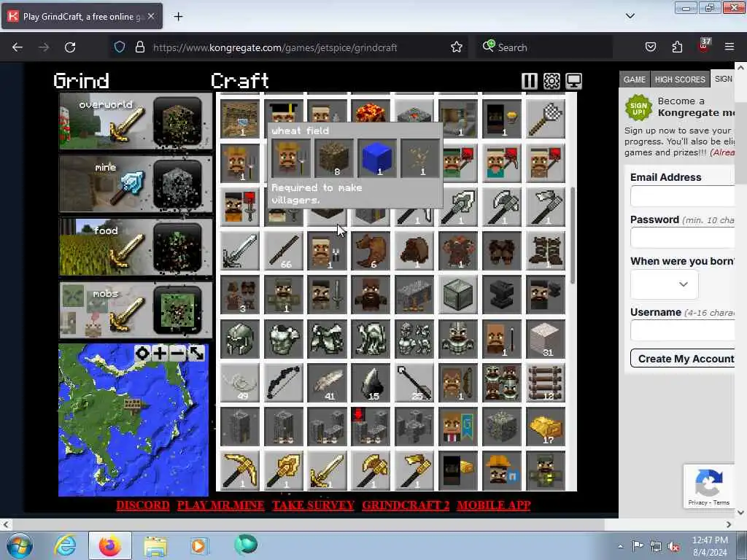Click the mobs resource block
This screenshot has width=747, height=560.
[x=177, y=311]
